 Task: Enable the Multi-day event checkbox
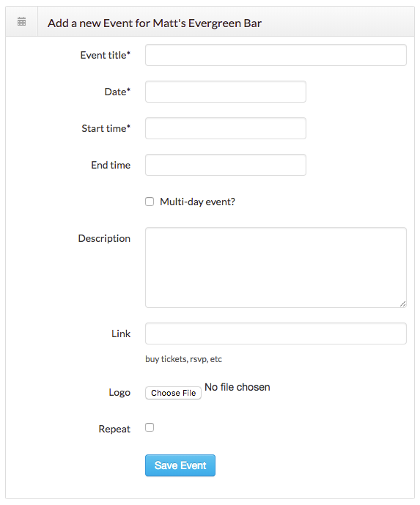pyautogui.click(x=150, y=202)
